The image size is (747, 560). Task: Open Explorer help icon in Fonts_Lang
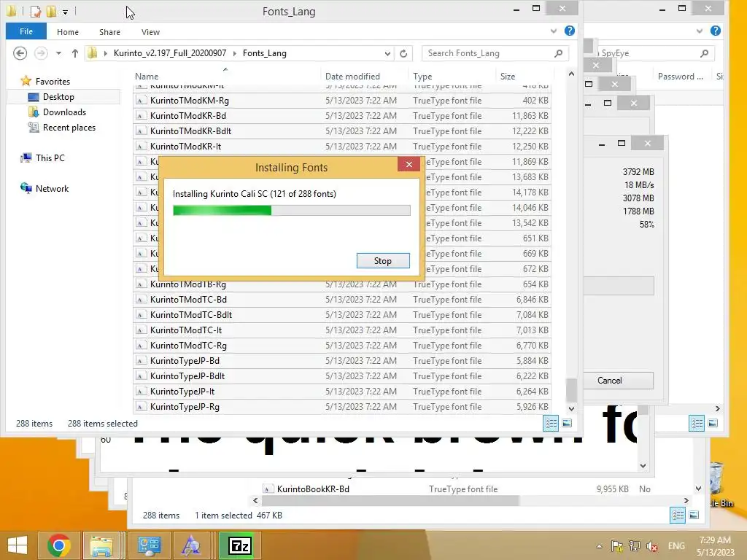coord(569,31)
